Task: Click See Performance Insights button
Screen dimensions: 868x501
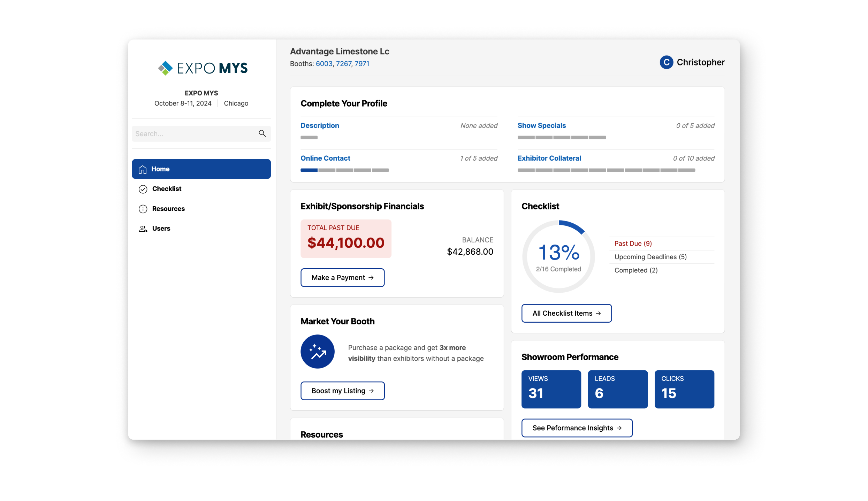Action: (x=577, y=428)
